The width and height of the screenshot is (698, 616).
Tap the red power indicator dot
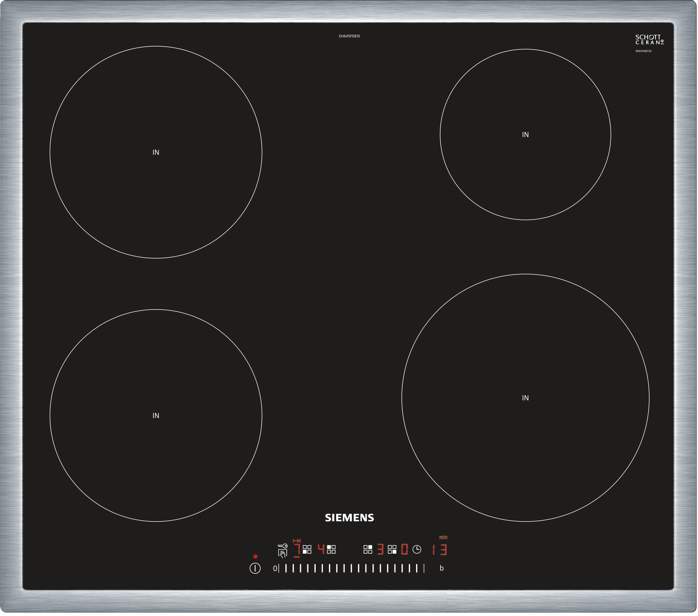click(255, 556)
